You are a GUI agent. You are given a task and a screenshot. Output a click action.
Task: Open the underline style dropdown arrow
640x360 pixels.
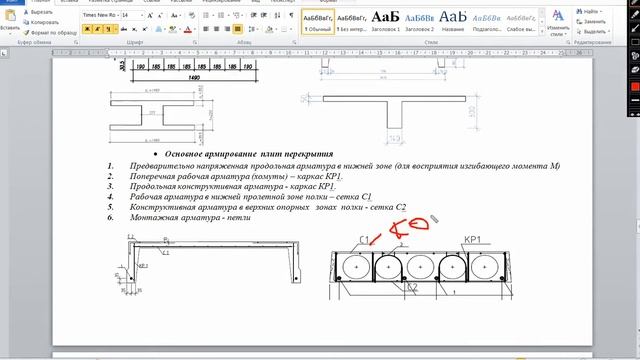click(116, 29)
